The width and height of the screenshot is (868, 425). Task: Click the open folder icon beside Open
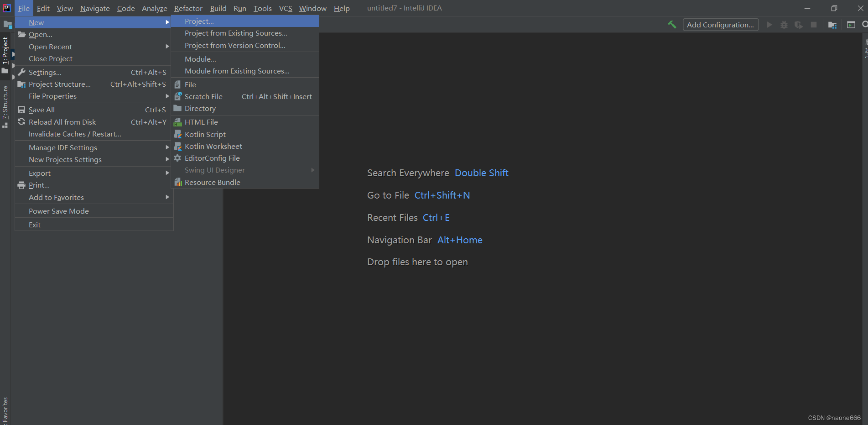pyautogui.click(x=21, y=35)
